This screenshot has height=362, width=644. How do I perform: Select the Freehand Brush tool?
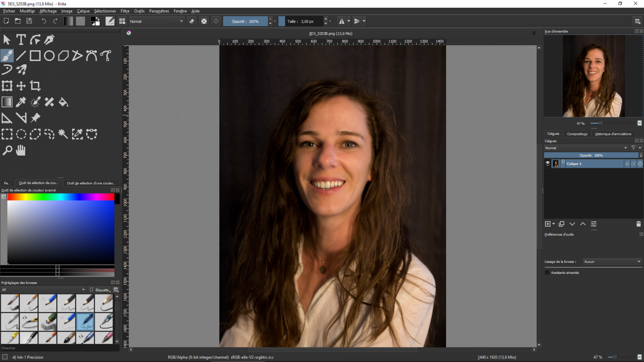[x=7, y=56]
